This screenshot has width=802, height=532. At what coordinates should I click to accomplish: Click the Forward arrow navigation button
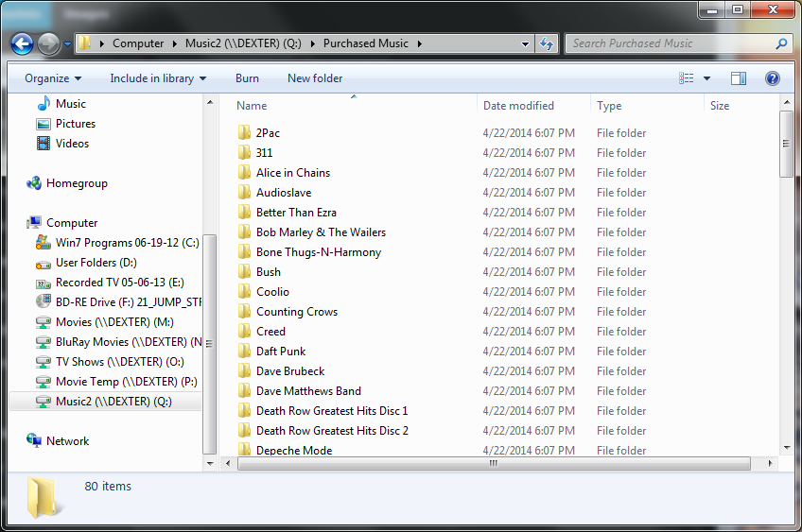pos(49,44)
